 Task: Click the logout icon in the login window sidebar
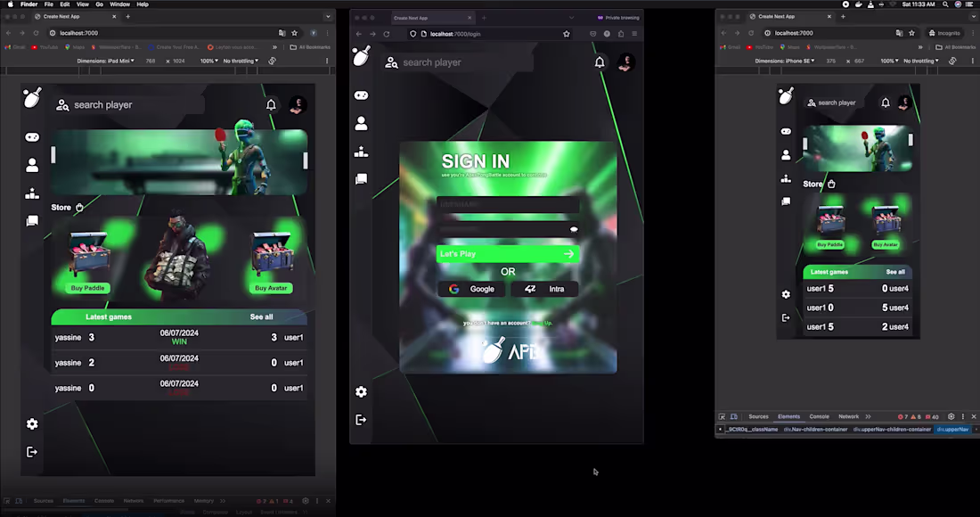(361, 420)
